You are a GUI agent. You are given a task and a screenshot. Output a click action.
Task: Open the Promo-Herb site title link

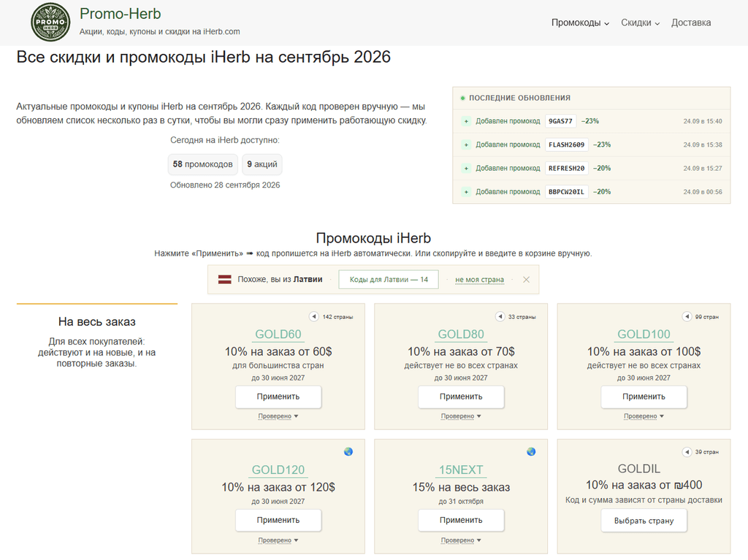click(x=121, y=14)
